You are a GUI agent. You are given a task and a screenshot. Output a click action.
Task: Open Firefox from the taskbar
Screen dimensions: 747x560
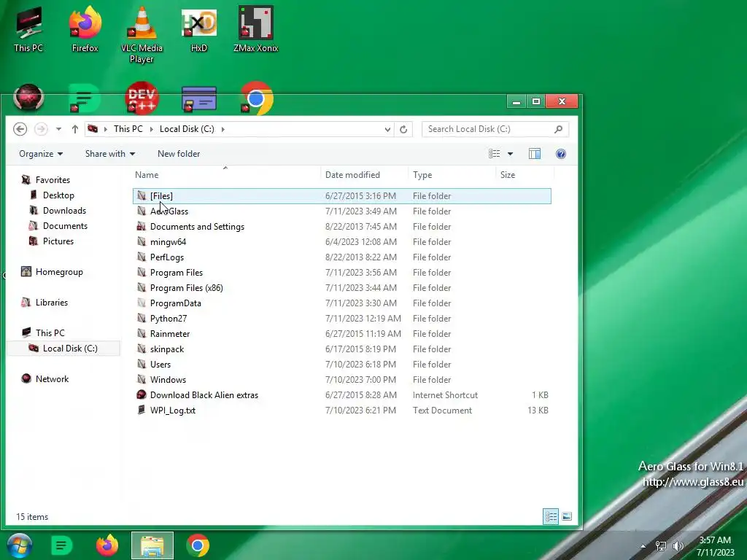(107, 545)
